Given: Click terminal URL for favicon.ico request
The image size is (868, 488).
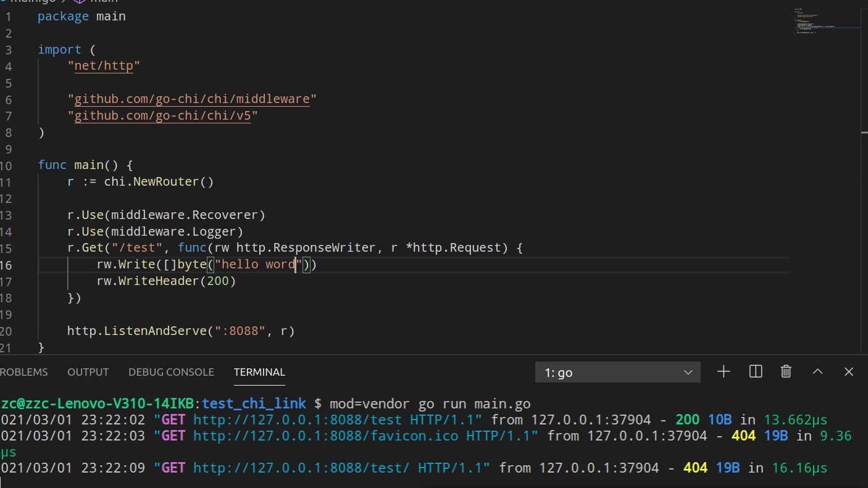Looking at the screenshot, I should 326,437.
